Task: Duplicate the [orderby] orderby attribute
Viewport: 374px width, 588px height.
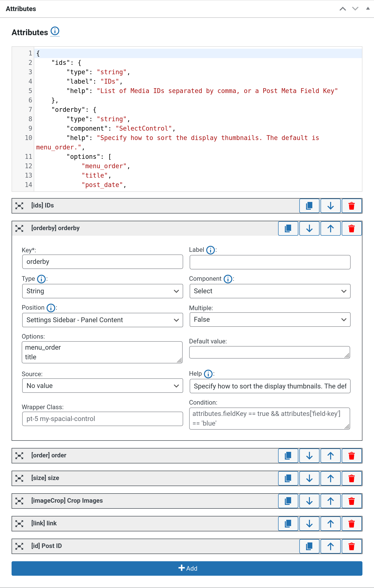Action: [x=288, y=228]
